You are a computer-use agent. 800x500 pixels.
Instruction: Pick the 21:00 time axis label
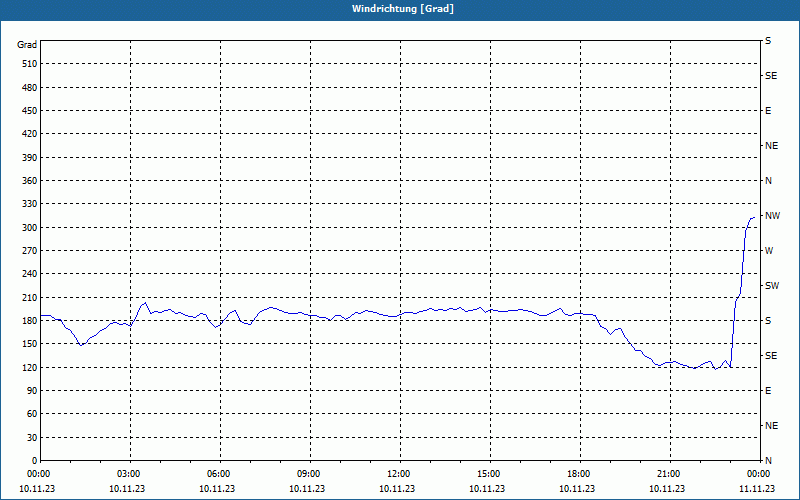click(x=670, y=474)
